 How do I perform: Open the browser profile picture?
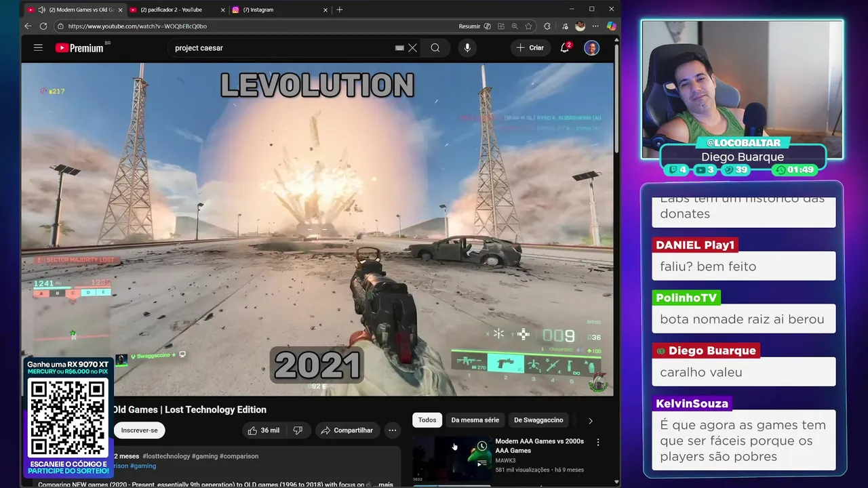(x=580, y=26)
